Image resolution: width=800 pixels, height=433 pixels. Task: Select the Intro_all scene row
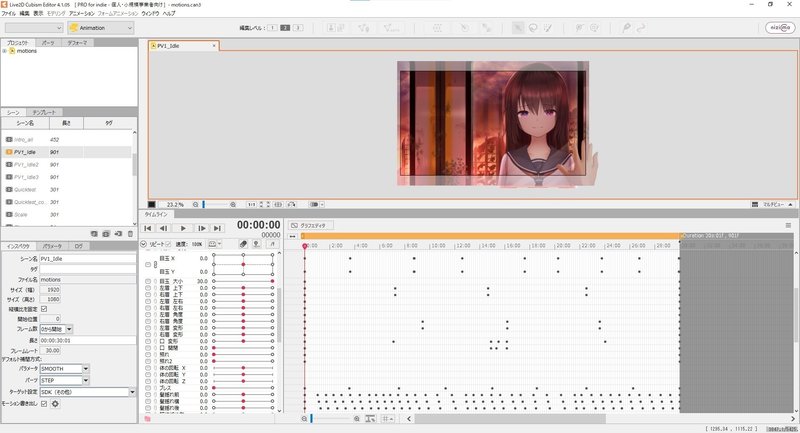click(67, 139)
